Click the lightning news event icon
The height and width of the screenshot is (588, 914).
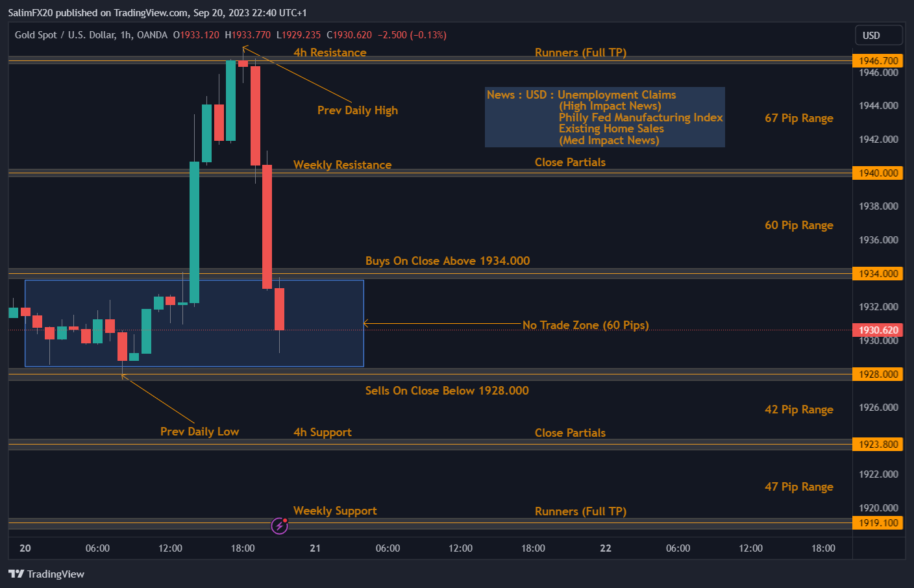pyautogui.click(x=280, y=525)
